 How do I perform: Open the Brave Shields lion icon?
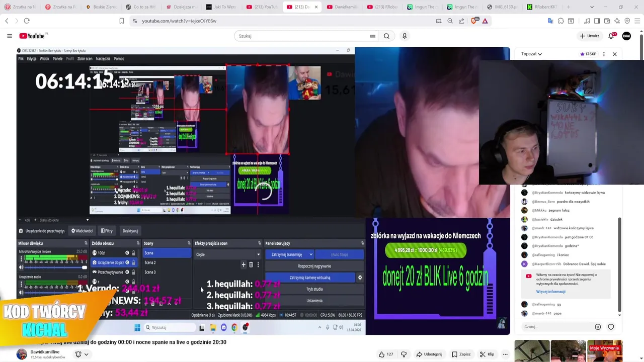[475, 21]
